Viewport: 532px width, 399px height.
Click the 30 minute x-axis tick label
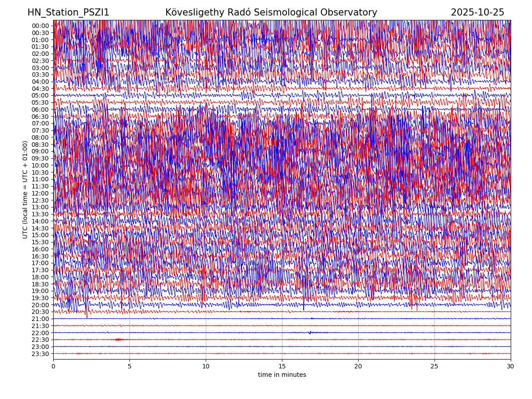[511, 367]
